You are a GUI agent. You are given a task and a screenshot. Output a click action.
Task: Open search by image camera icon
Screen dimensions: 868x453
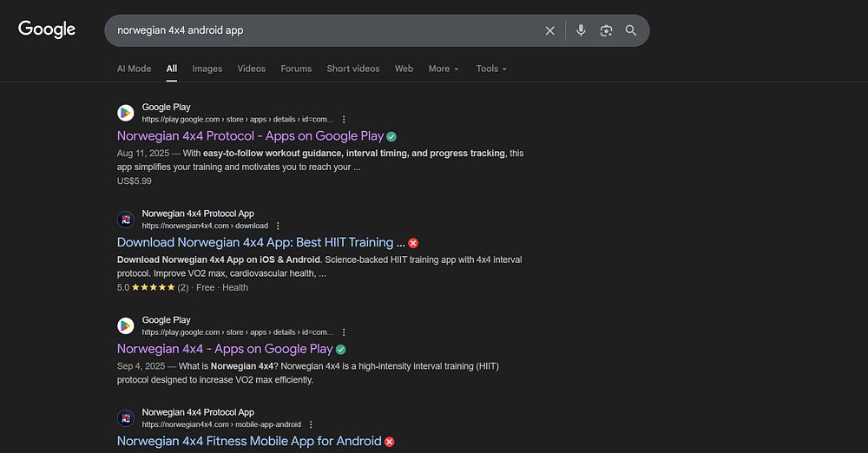pos(606,31)
